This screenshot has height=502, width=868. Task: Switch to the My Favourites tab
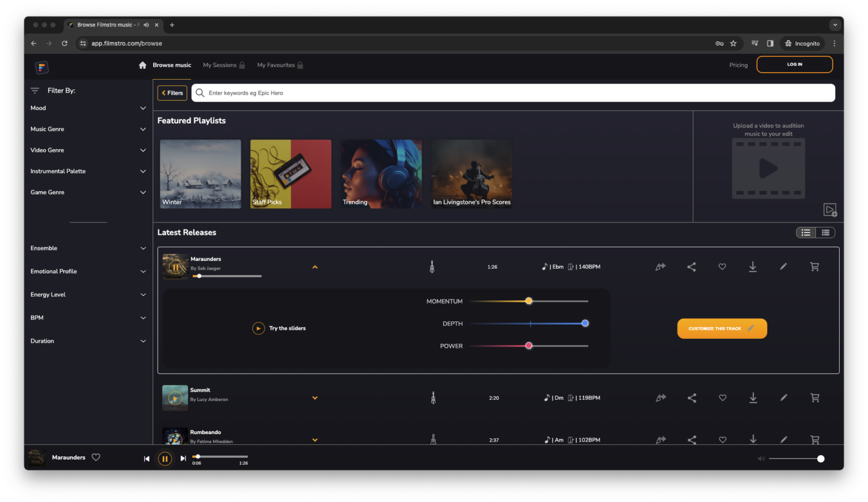(276, 65)
